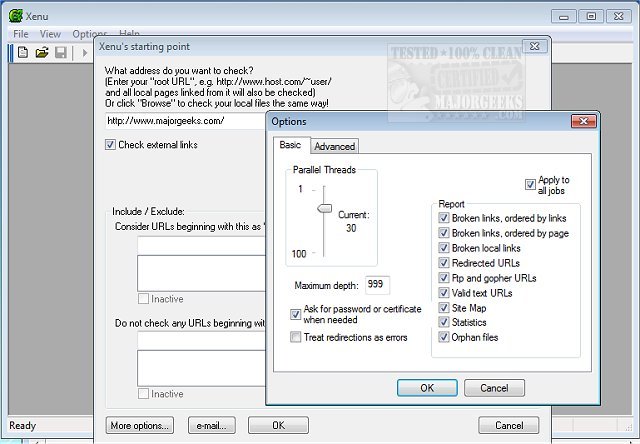Uncheck Valid text URLs option
This screenshot has height=444, width=640.
pyautogui.click(x=444, y=293)
